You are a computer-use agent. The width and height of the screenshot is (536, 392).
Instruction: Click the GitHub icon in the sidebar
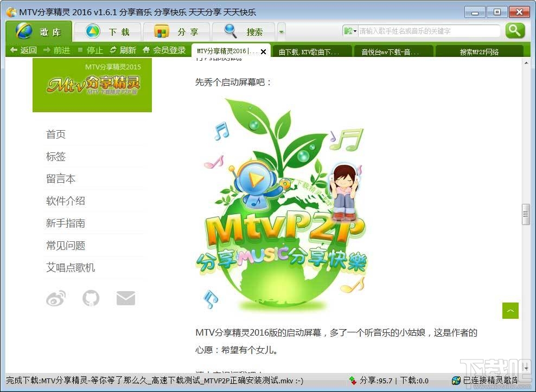pos(91,298)
